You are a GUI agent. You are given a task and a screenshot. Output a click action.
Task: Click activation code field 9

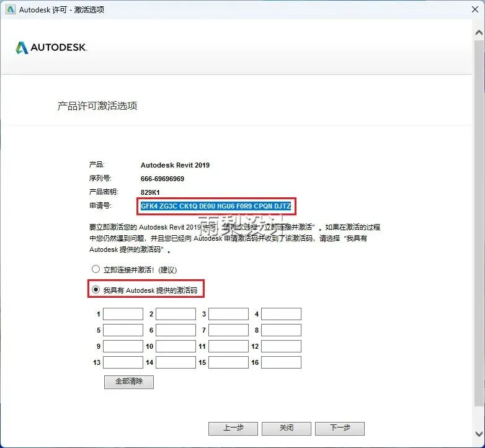tap(123, 346)
